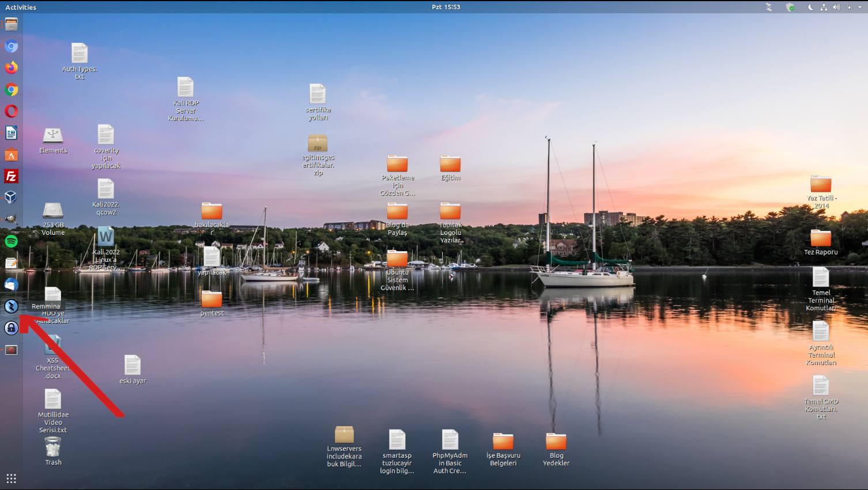Screen dimensions: 868x490
Task: Select the pentest folder
Action: [x=212, y=299]
